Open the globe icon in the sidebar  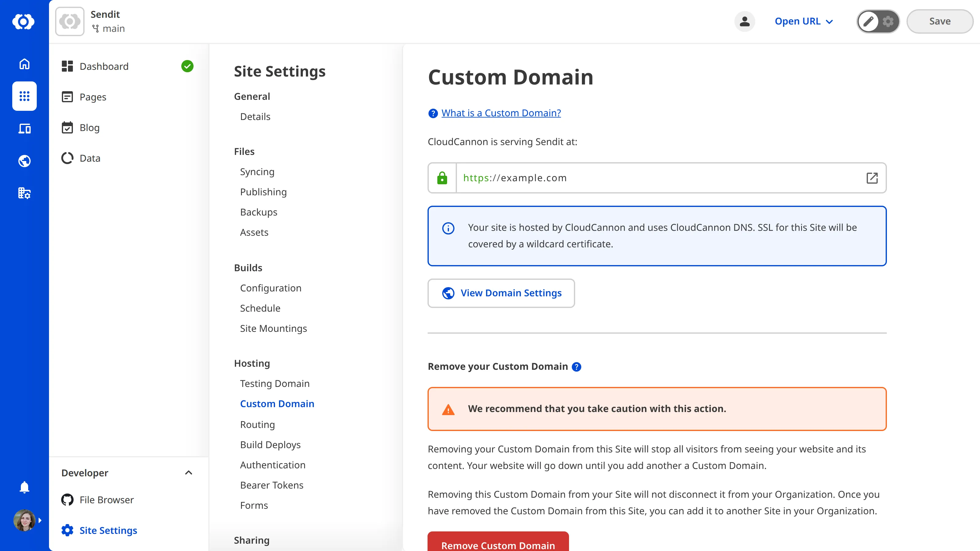click(x=24, y=161)
